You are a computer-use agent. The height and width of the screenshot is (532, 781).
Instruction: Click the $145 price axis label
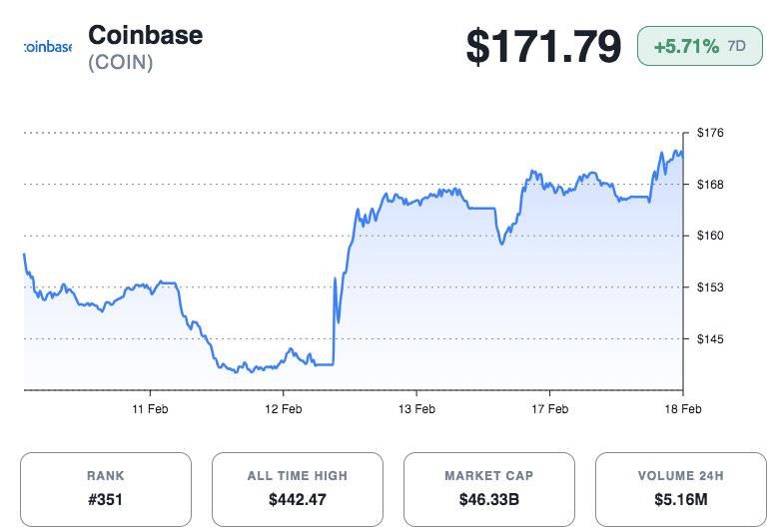(708, 339)
